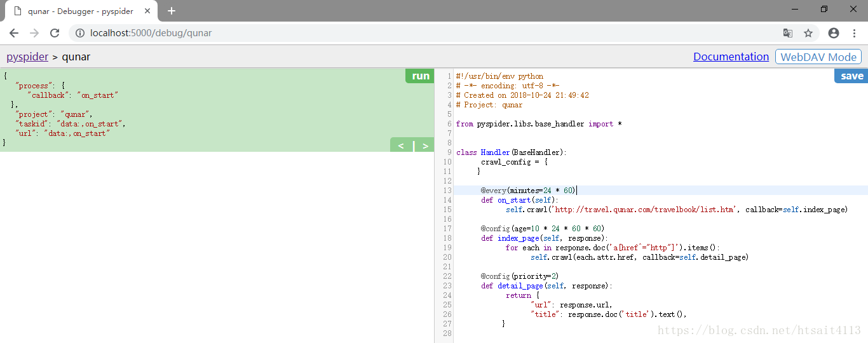Click the "callback": "on_start" line
Image resolution: width=868 pixels, height=343 pixels.
(x=72, y=95)
